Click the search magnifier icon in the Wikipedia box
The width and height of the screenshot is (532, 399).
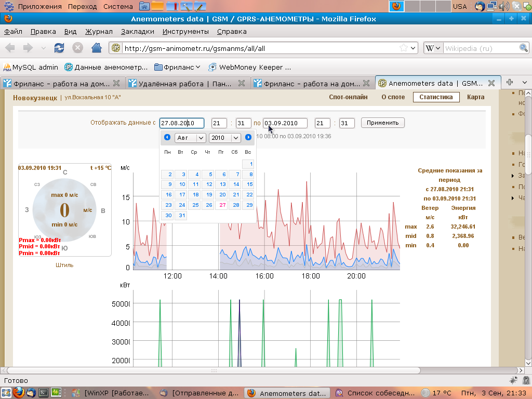pyautogui.click(x=524, y=48)
